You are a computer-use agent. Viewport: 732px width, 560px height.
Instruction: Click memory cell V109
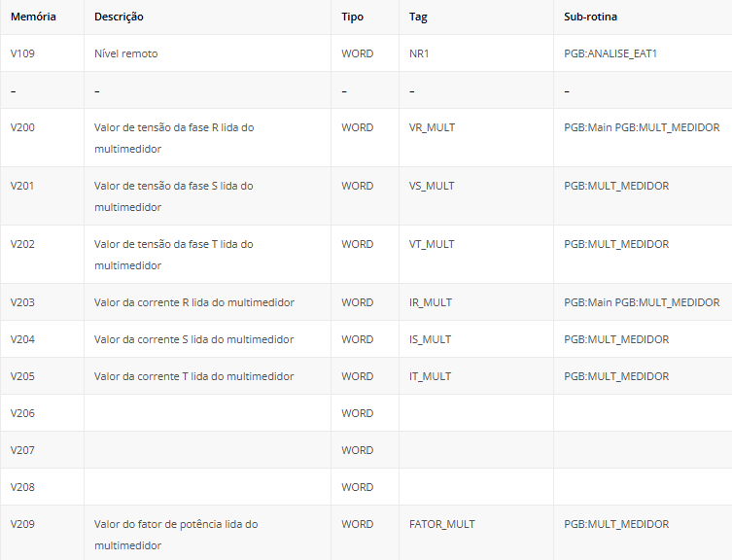[22, 53]
